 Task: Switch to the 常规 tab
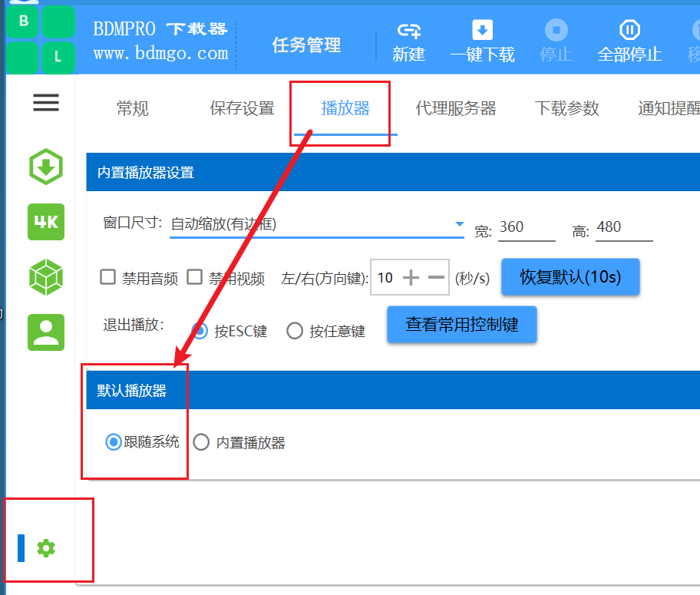point(133,108)
